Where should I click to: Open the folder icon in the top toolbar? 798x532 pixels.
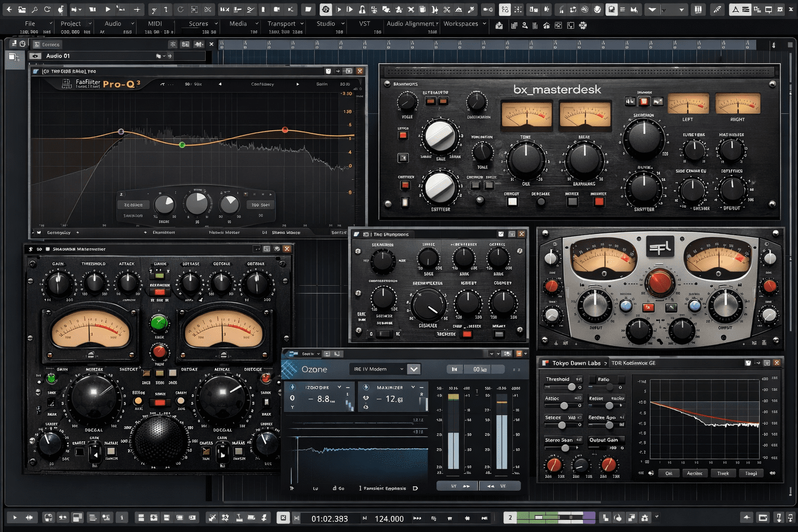click(22, 9)
